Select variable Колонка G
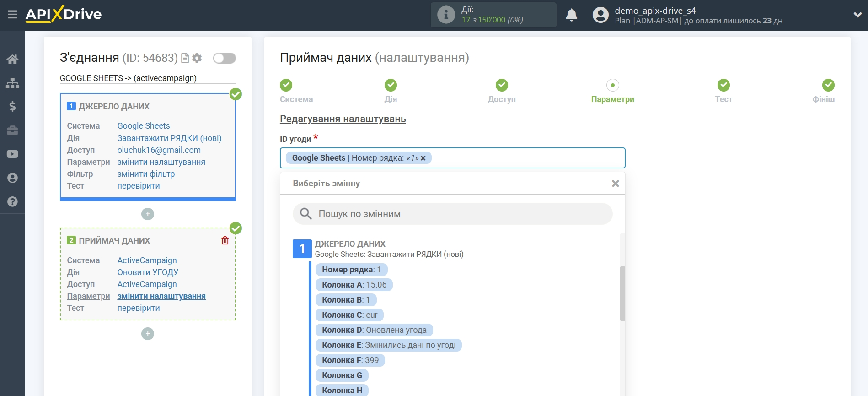Viewport: 868px width, 396px height. click(342, 375)
